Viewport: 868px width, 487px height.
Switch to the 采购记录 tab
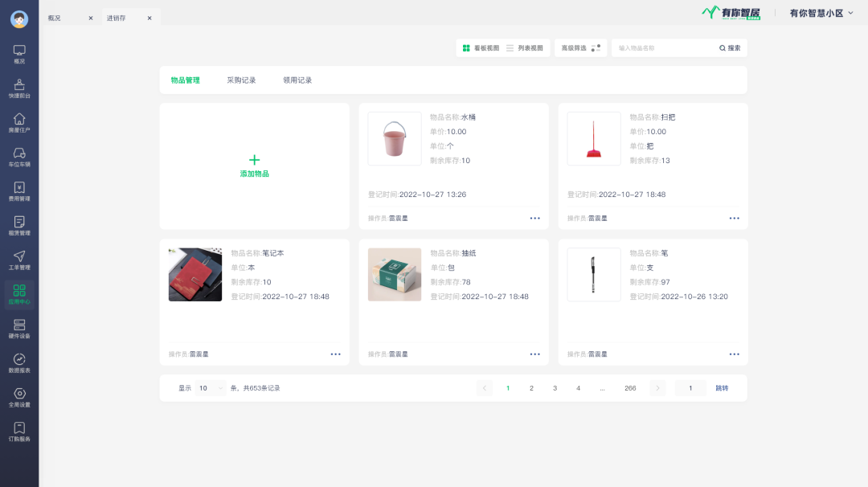coord(241,80)
